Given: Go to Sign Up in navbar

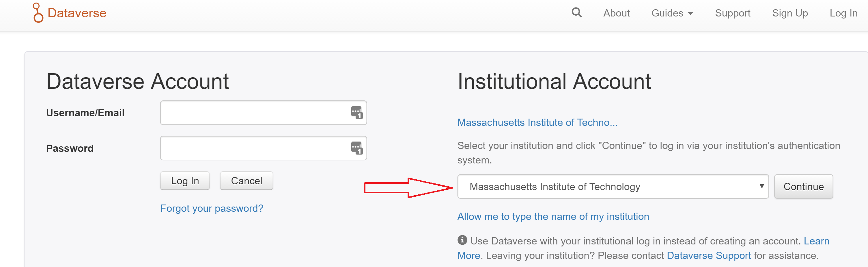Looking at the screenshot, I should click(x=790, y=13).
